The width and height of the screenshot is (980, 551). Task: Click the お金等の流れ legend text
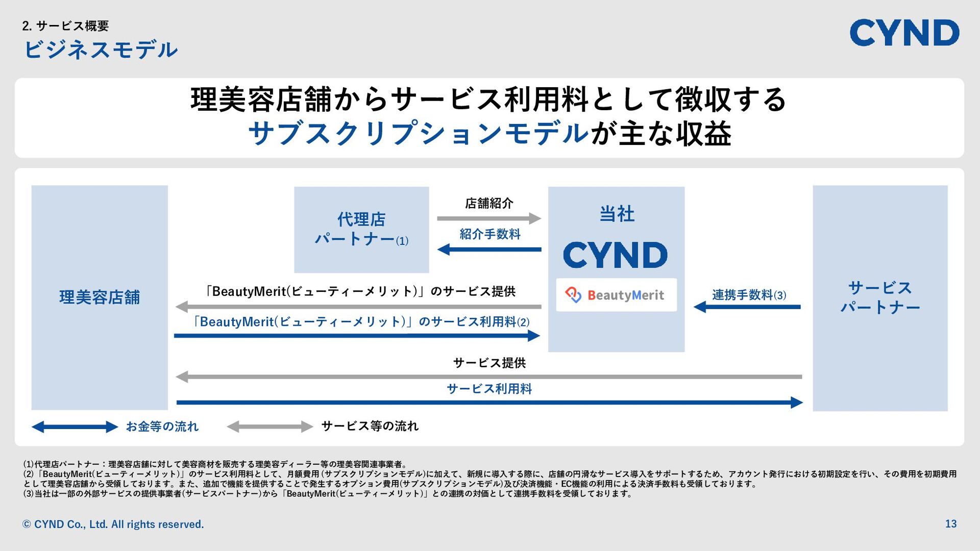pos(162,427)
